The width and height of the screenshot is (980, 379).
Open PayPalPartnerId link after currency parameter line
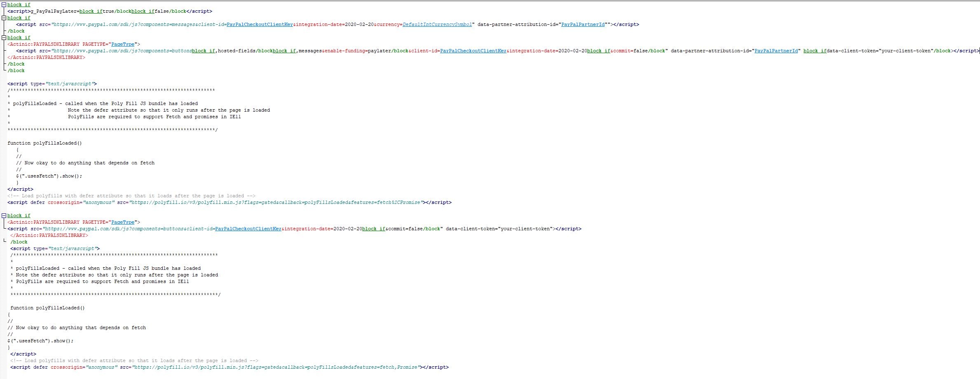[583, 25]
